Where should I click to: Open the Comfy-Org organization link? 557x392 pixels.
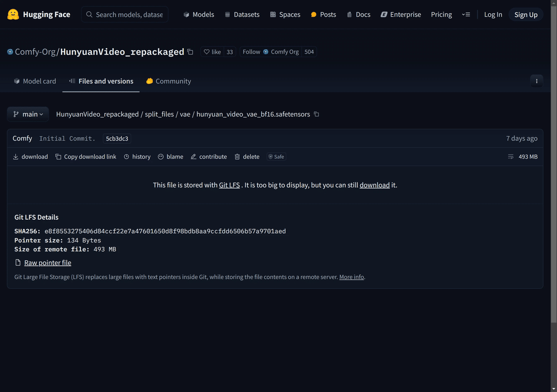point(35,51)
